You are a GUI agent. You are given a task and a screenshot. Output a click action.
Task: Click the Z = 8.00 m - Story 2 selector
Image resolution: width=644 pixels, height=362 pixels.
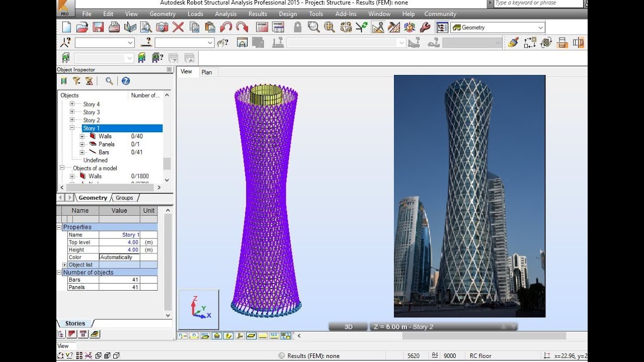443,327
